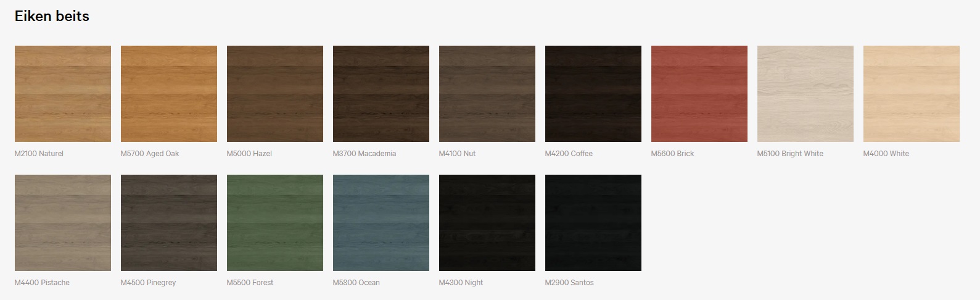Select the blue M5800 Ocean swatch

(381, 223)
